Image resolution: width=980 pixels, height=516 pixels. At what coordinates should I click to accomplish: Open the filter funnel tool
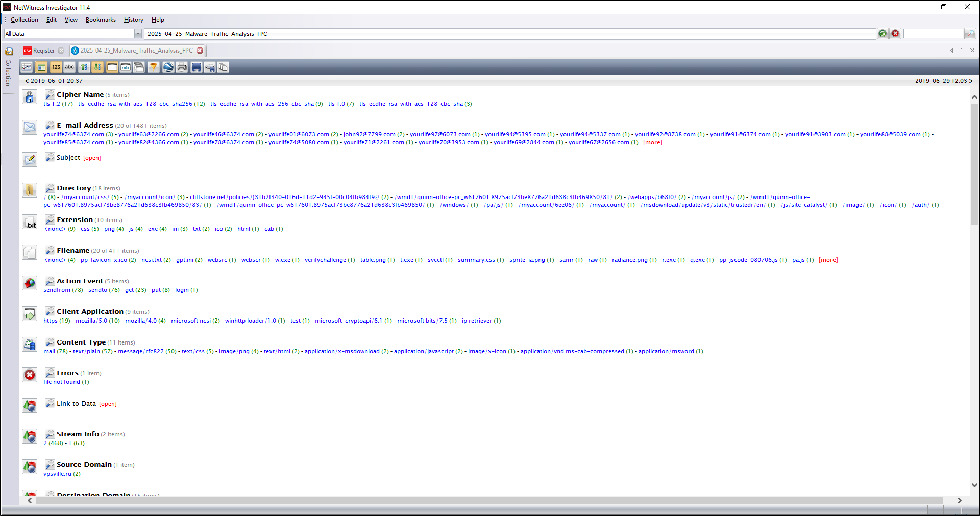153,67
